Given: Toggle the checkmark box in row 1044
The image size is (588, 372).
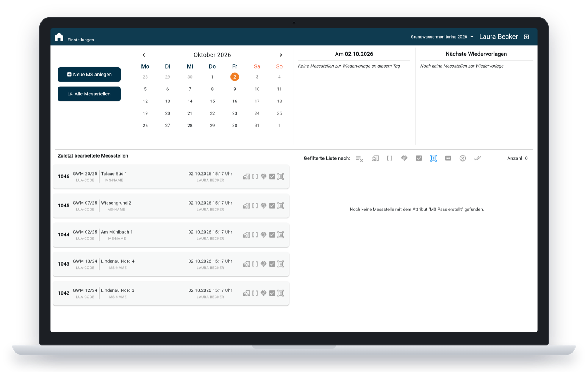Looking at the screenshot, I should pyautogui.click(x=272, y=235).
